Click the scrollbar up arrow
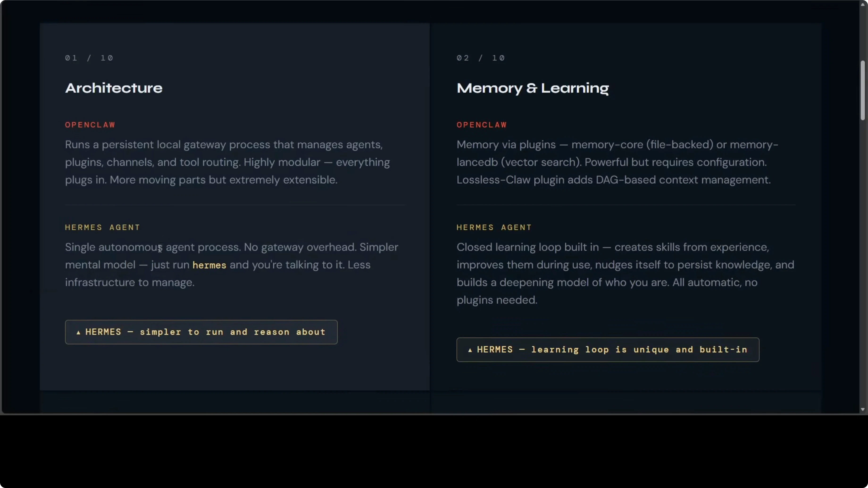 (863, 4)
